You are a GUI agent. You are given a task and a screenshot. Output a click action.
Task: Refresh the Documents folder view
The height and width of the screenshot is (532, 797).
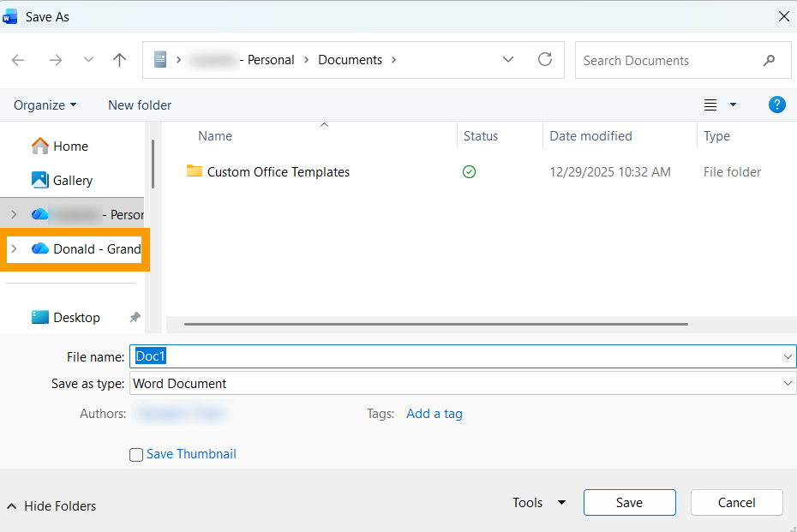click(x=544, y=60)
